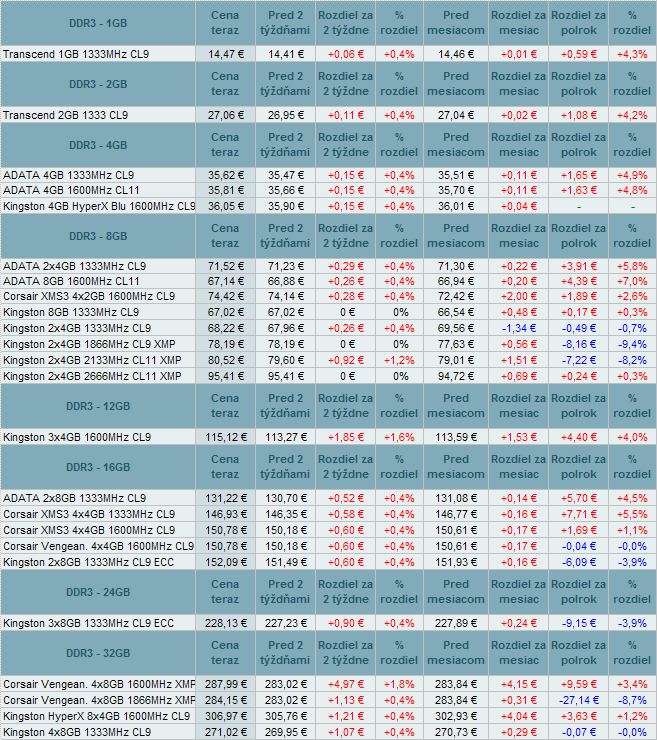Click the 'Corsair XMS3 4x4GB 1333MHz CL9' name
This screenshot has width=657, height=740.
(x=89, y=514)
